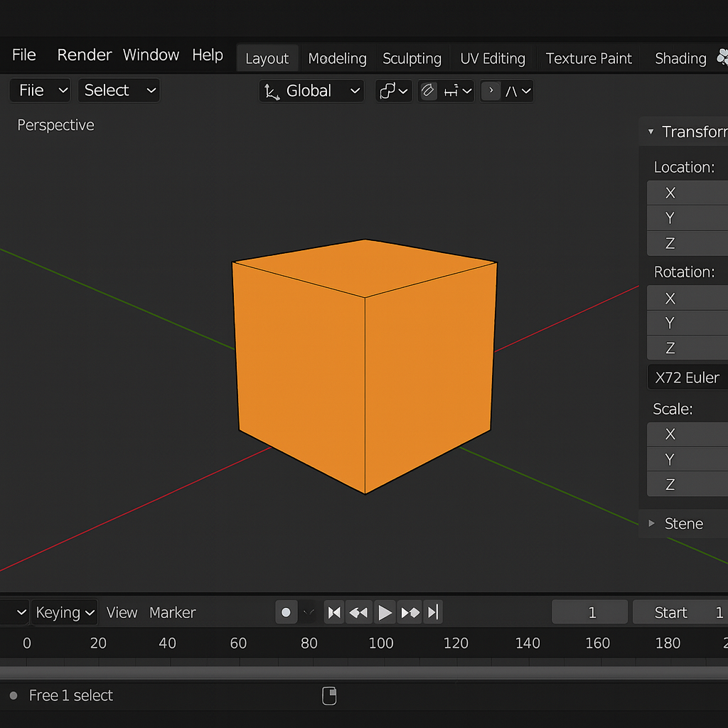Screen dimensions: 728x728
Task: Open the Keying dropdown in timeline
Action: (x=65, y=612)
